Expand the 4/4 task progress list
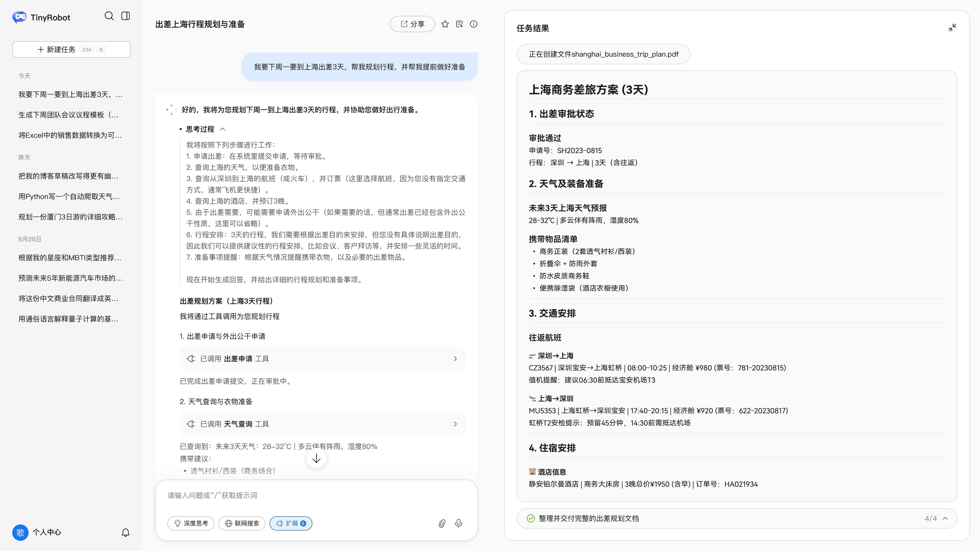This screenshot has width=980, height=551. tap(945, 519)
